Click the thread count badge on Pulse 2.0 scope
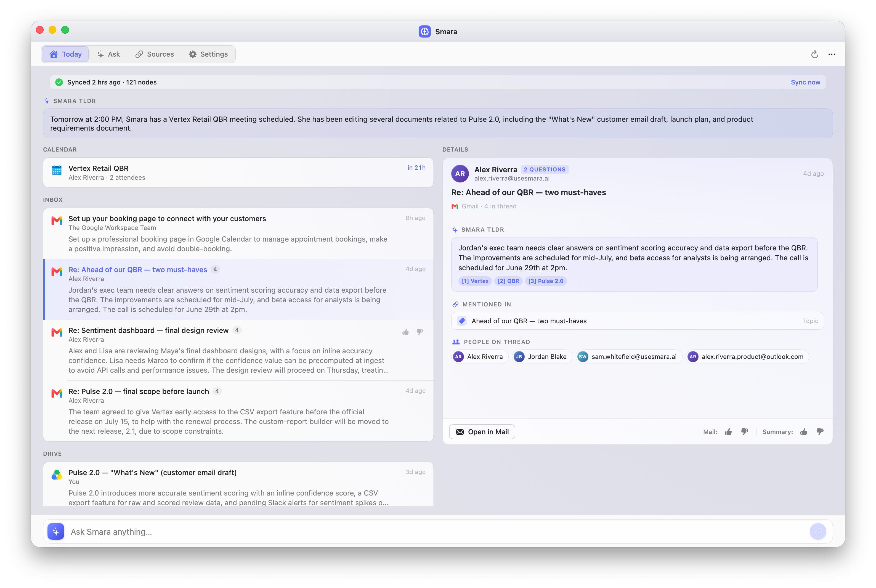 pos(217,391)
